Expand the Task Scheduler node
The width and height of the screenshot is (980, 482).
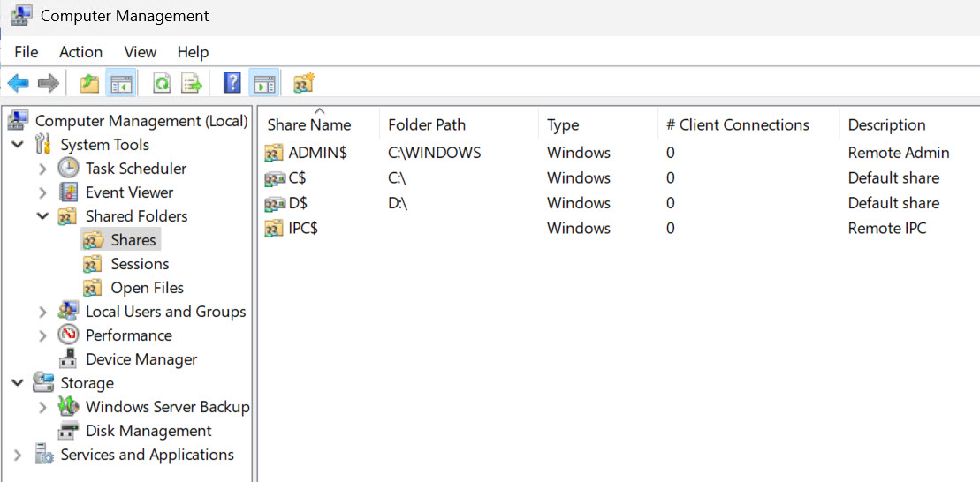pos(42,169)
